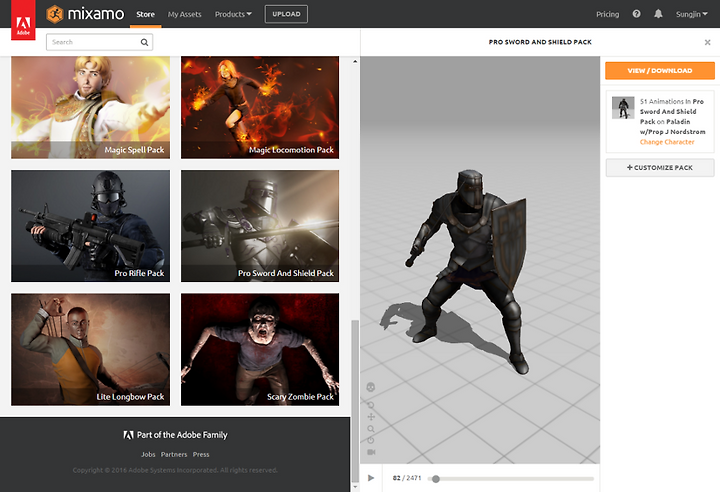Click the Mixamo running-man logo
Viewport: 720px width, 492px height.
55,14
